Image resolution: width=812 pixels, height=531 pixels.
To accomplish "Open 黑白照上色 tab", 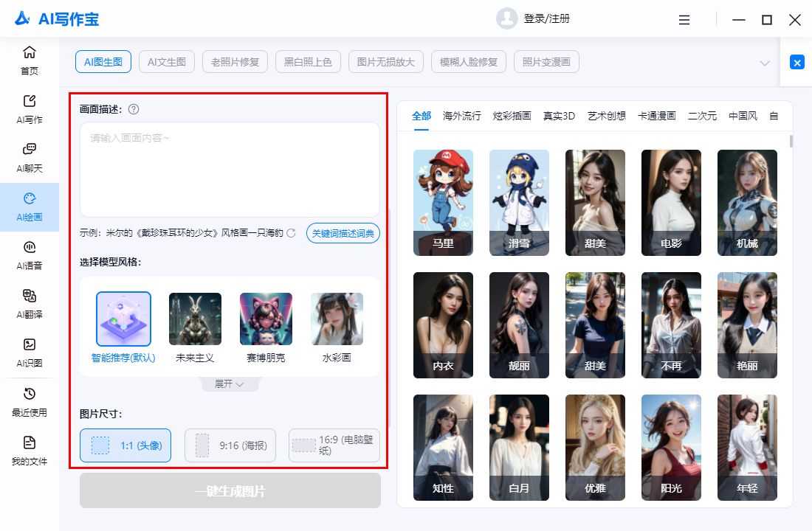I will coord(308,62).
